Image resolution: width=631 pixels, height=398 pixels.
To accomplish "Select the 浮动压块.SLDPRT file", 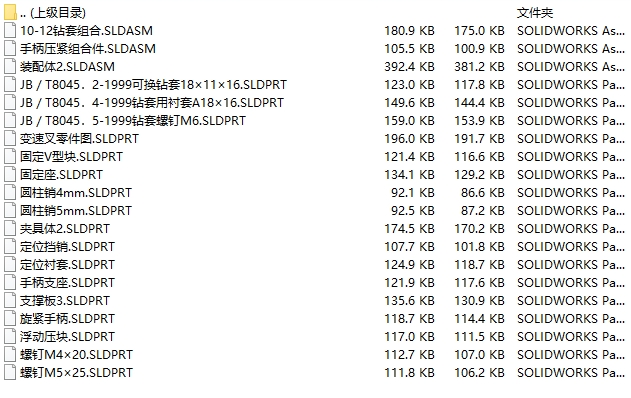I will coord(67,336).
